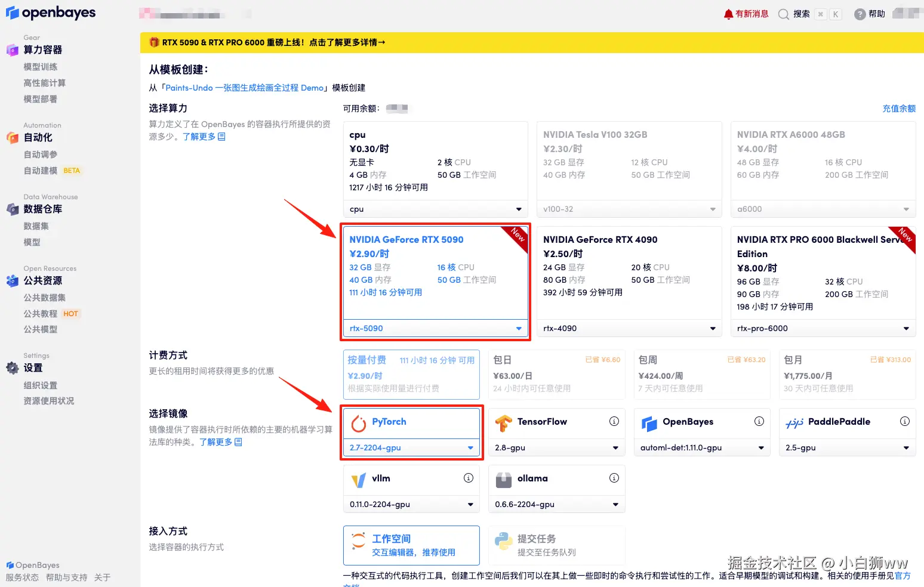Select the RTX PRO 6000 Blackwell card
This screenshot has width=924, height=587.
click(x=823, y=273)
